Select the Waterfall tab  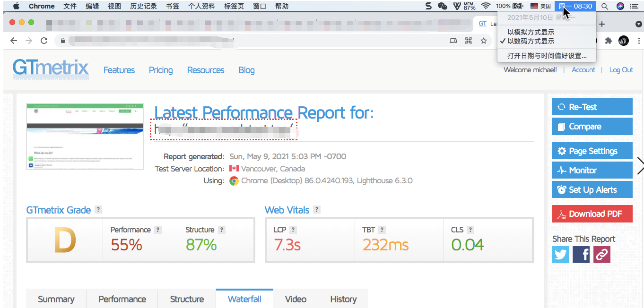point(244,299)
